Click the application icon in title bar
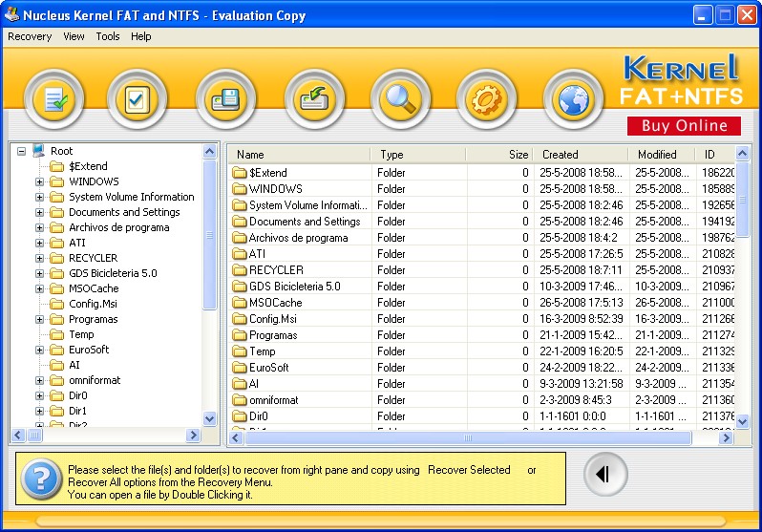Image resolution: width=762 pixels, height=532 pixels. pos(11,14)
